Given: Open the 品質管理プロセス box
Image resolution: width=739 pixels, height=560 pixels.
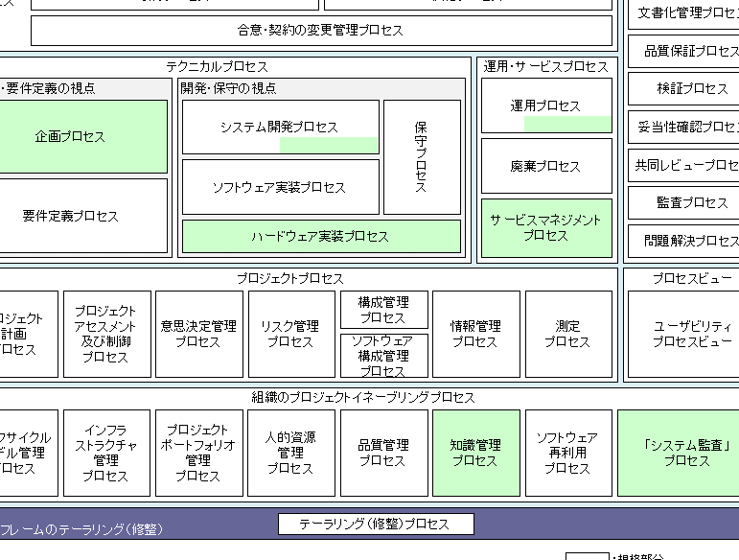Looking at the screenshot, I should (384, 453).
